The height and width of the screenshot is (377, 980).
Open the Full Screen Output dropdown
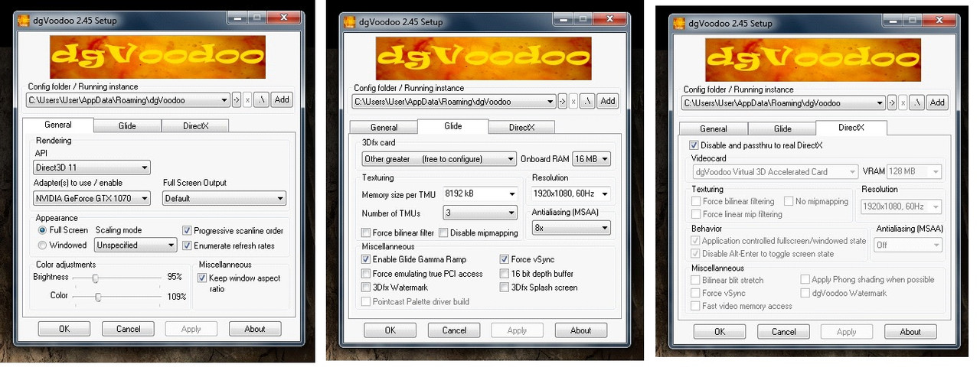(224, 198)
